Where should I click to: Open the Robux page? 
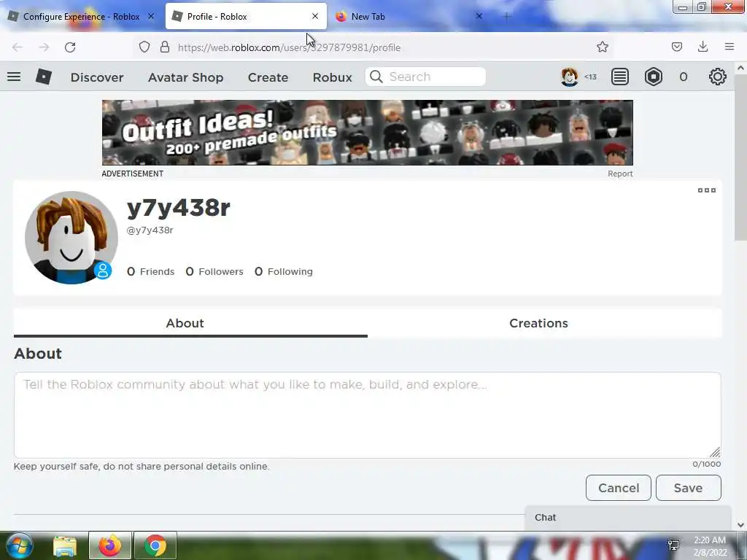coord(333,77)
